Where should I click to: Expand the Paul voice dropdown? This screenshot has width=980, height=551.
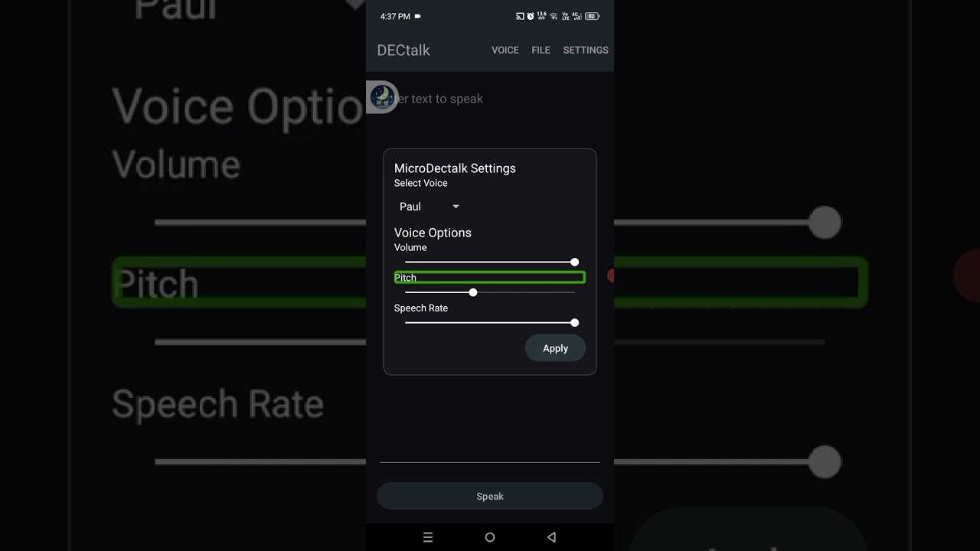click(x=430, y=207)
